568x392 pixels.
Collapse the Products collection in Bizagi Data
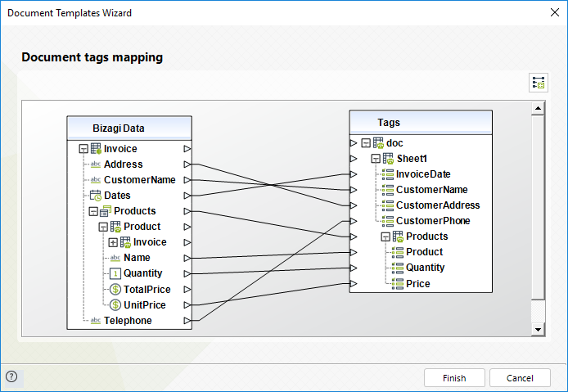(93, 211)
